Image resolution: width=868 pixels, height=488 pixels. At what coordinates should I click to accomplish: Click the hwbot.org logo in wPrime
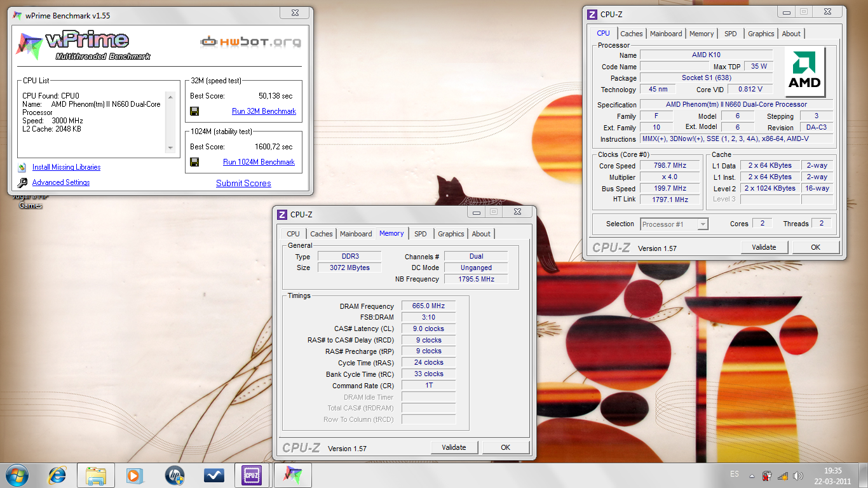(x=250, y=42)
